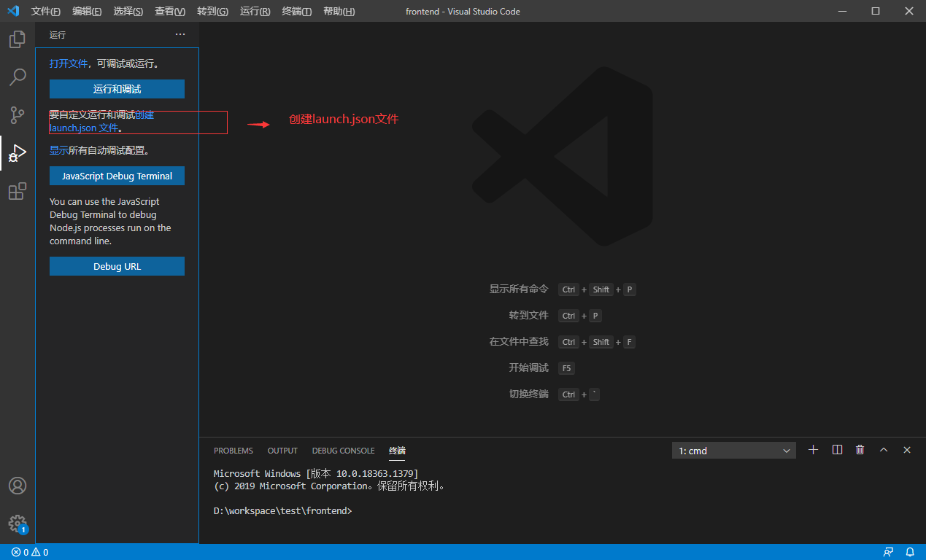Open the 运行(R) menu
926x560 pixels.
coord(255,12)
